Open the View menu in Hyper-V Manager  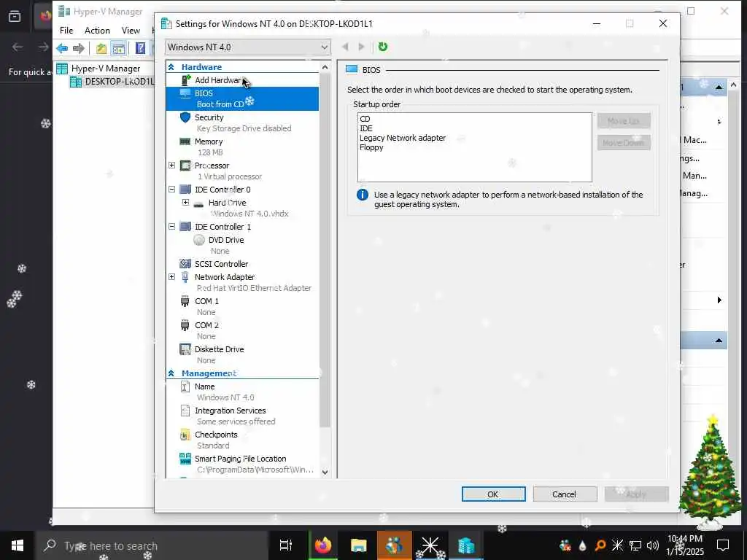pyautogui.click(x=131, y=31)
